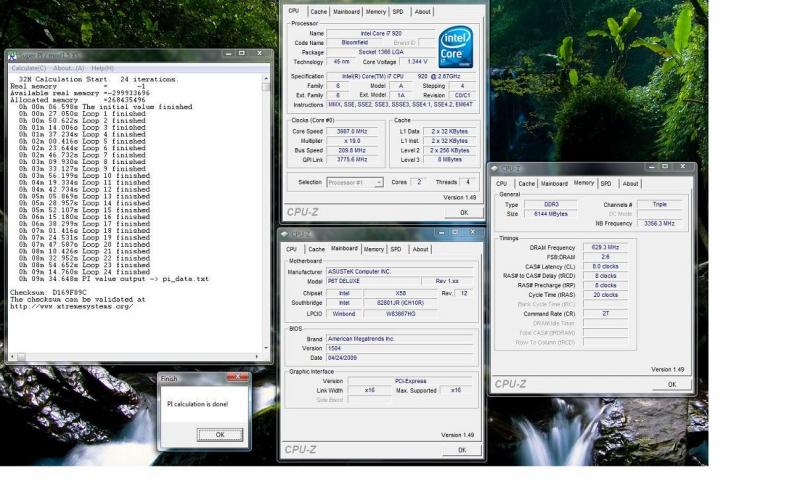Open the Calculate(C) menu in Super PI
Screen dimensions: 800x500
tap(29, 68)
